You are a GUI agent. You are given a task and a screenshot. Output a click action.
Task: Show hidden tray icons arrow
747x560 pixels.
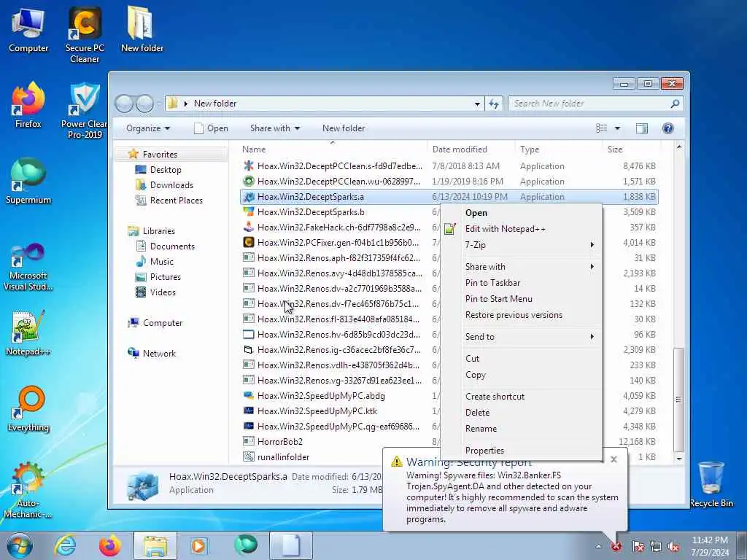pyautogui.click(x=598, y=546)
